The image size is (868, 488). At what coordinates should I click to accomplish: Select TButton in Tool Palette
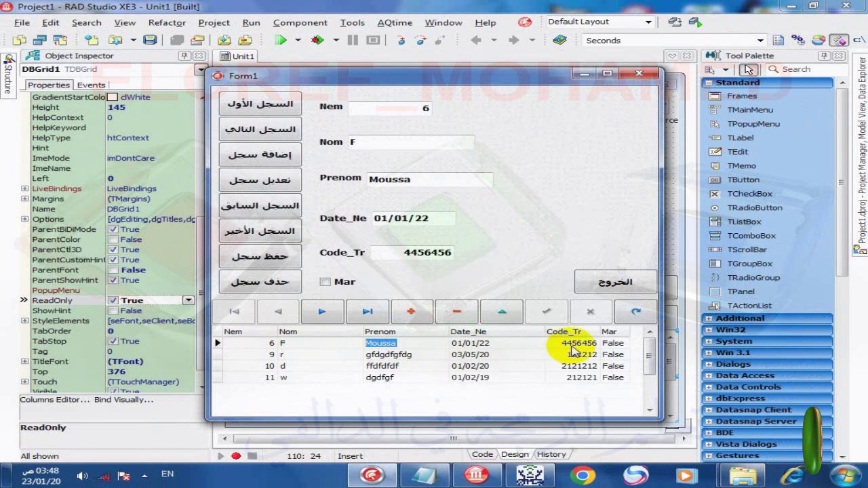point(743,180)
